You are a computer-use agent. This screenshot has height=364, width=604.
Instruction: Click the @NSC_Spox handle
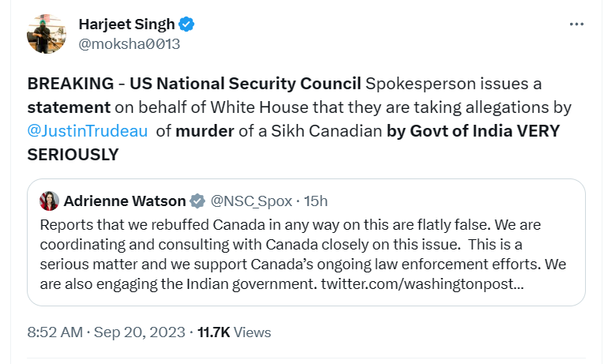251,201
